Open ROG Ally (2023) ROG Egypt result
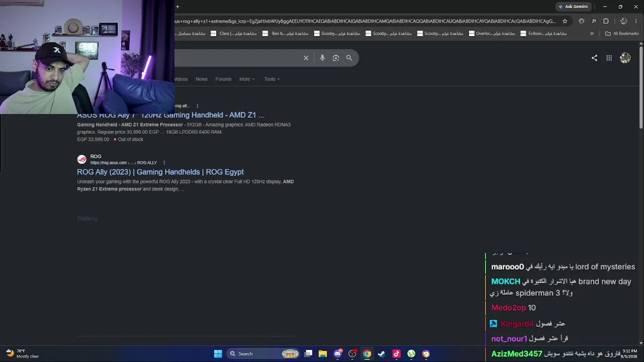Viewport: 644px width, 362px height. point(160,172)
